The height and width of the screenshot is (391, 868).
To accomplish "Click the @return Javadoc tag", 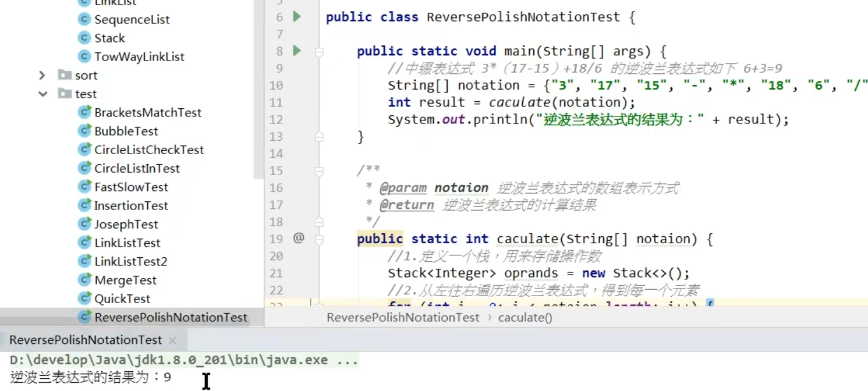I will coord(407,205).
